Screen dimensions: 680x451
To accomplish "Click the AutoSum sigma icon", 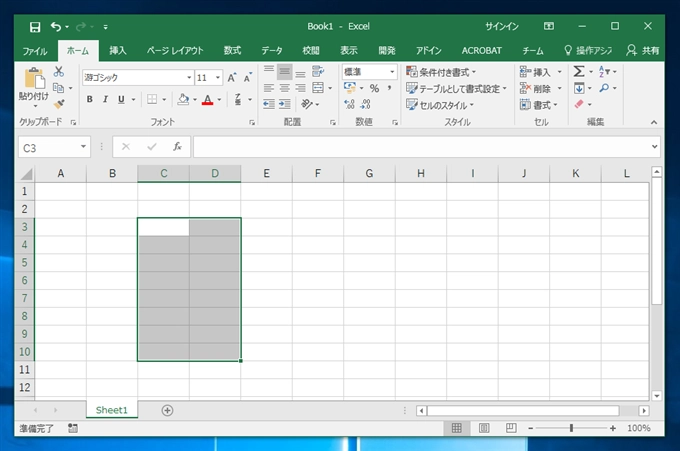I will (x=579, y=71).
